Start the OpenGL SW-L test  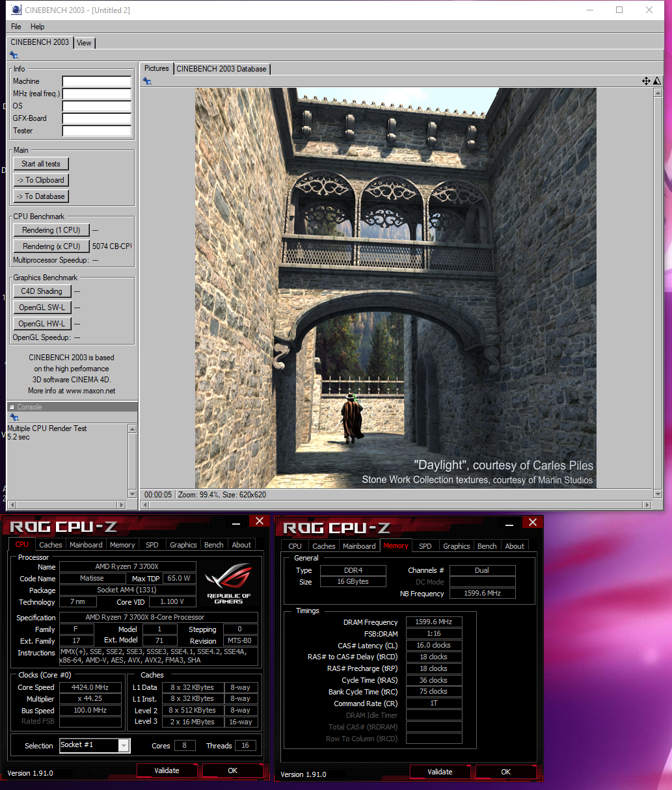(x=42, y=308)
